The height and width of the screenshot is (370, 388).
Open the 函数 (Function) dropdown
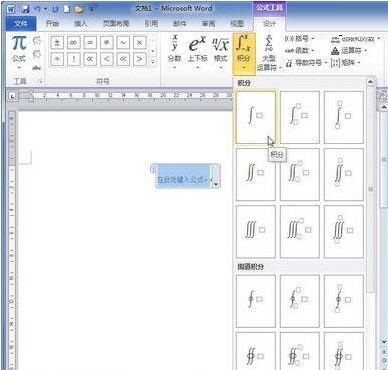[x=300, y=51]
